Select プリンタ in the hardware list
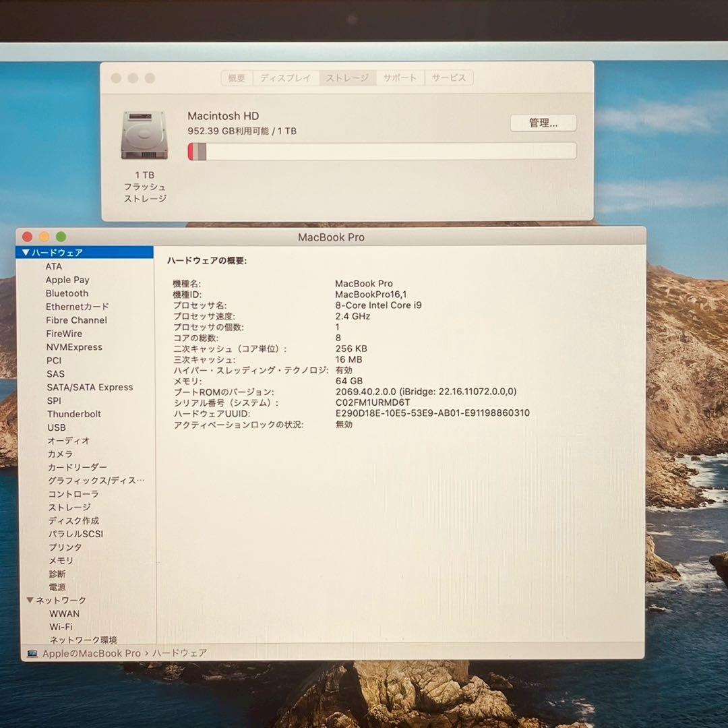This screenshot has height=728, width=728. 65,547
